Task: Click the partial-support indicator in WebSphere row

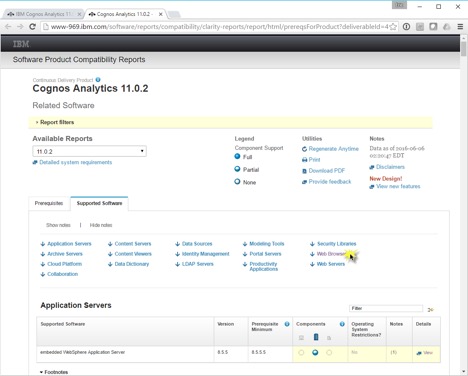Action: pyautogui.click(x=315, y=352)
